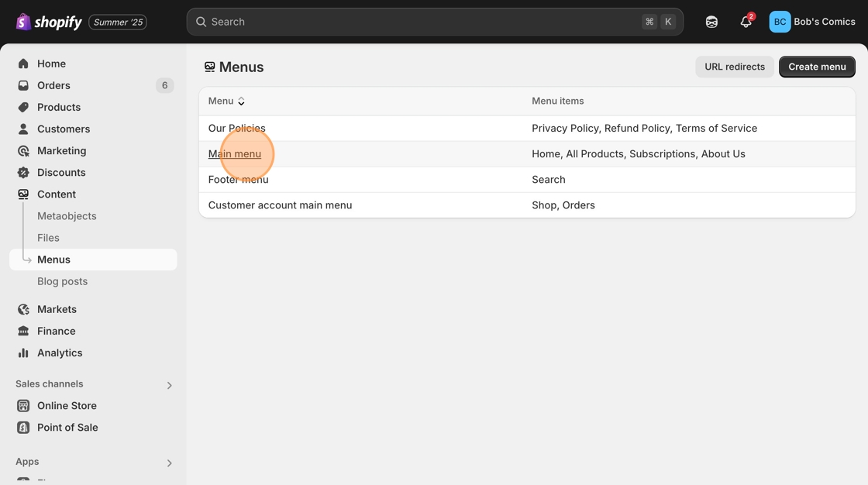868x485 pixels.
Task: Click the Home icon in sidebar
Action: point(23,64)
